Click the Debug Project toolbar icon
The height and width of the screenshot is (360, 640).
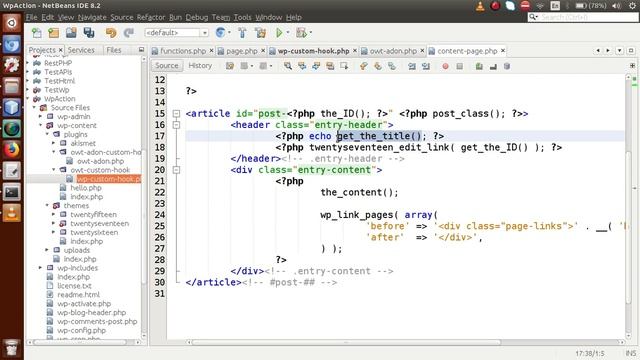[301, 33]
